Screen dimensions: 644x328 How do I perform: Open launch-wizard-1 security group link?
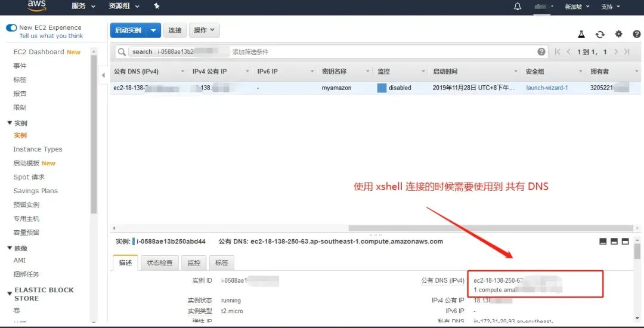(547, 88)
